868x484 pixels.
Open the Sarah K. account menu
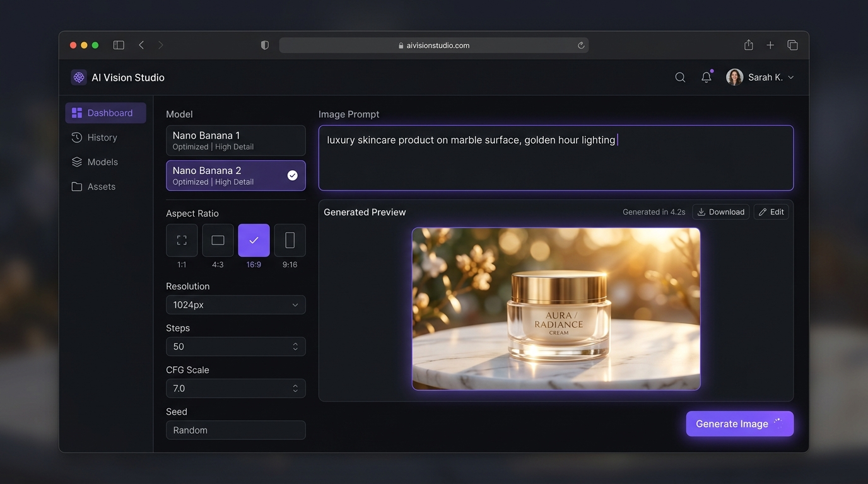tap(760, 78)
